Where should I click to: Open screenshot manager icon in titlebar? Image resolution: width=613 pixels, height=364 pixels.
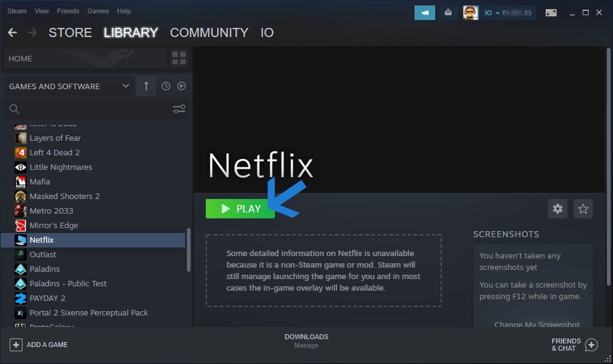550,12
